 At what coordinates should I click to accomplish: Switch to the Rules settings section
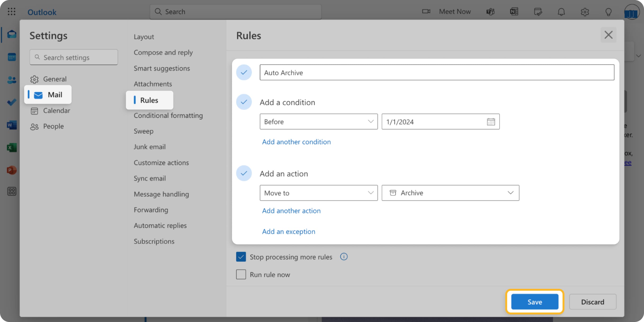coord(149,100)
